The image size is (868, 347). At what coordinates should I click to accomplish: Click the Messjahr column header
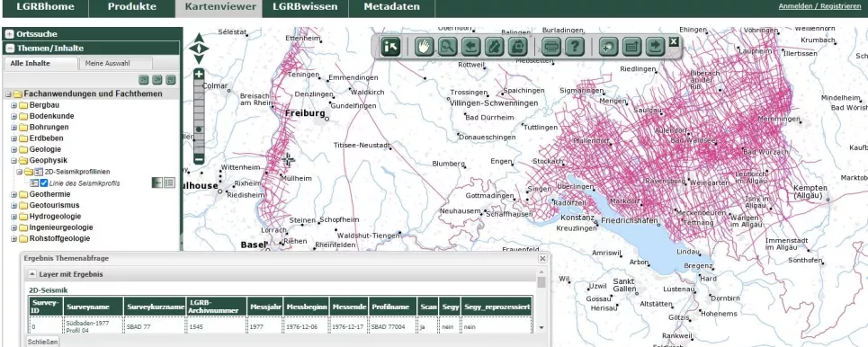click(265, 306)
